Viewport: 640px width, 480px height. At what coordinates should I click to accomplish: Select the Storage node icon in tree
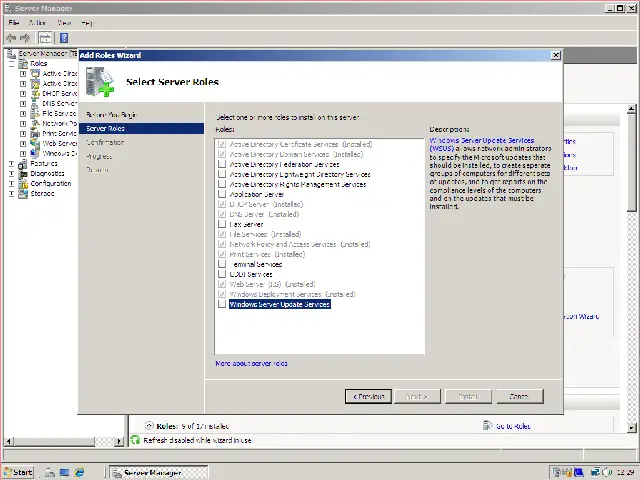pos(23,193)
